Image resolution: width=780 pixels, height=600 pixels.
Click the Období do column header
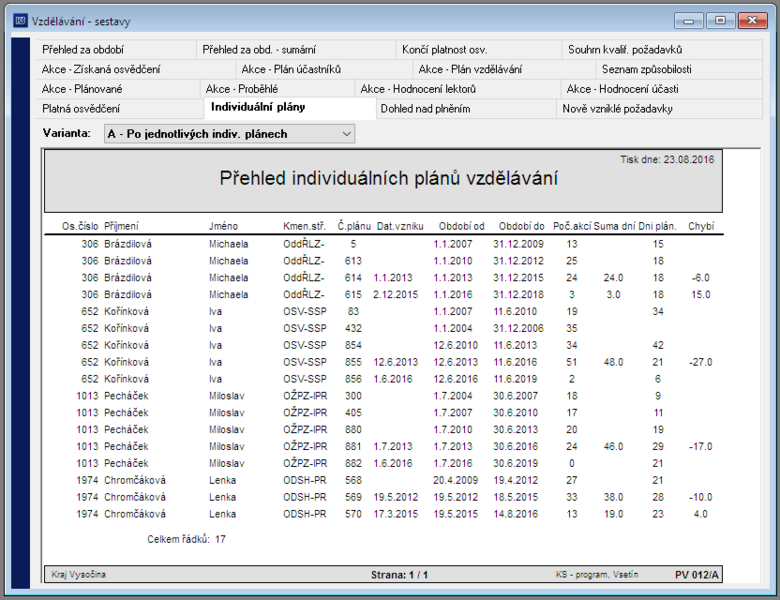(522, 226)
